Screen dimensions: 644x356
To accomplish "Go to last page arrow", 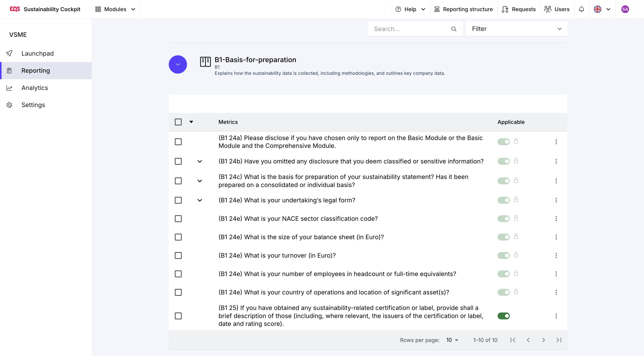I will 559,340.
